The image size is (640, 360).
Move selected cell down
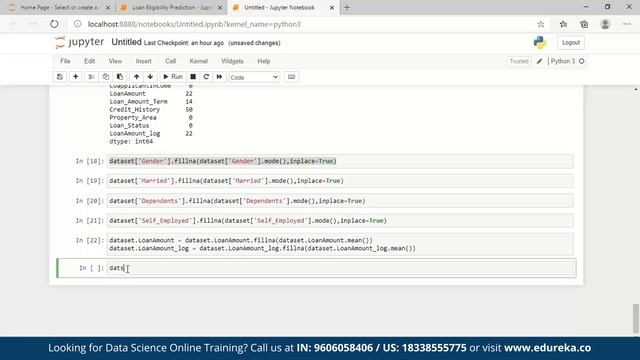[x=150, y=77]
